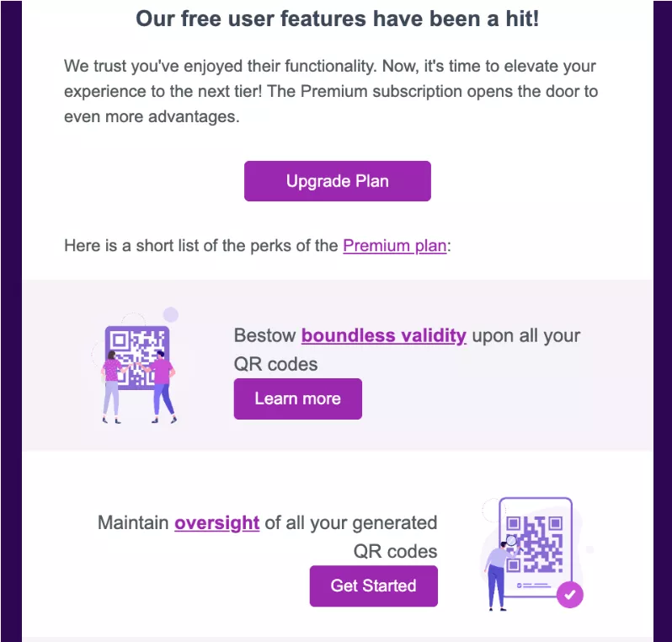The image size is (672, 642).
Task: Click the headline about free user features
Action: point(338,19)
